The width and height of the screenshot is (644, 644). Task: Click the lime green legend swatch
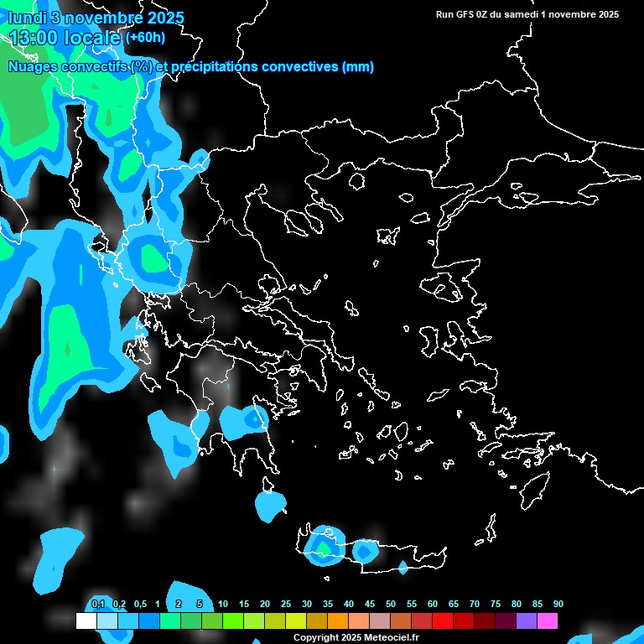[232, 621]
